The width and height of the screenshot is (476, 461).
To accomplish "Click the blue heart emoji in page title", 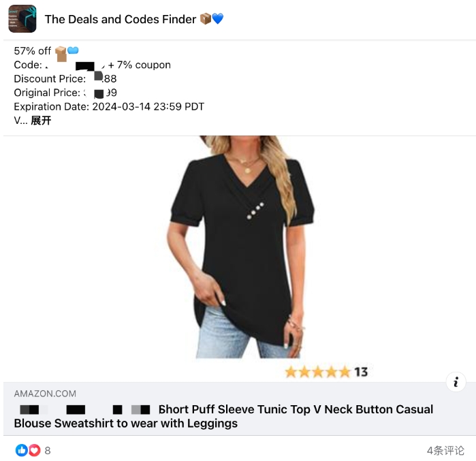I will tap(218, 19).
